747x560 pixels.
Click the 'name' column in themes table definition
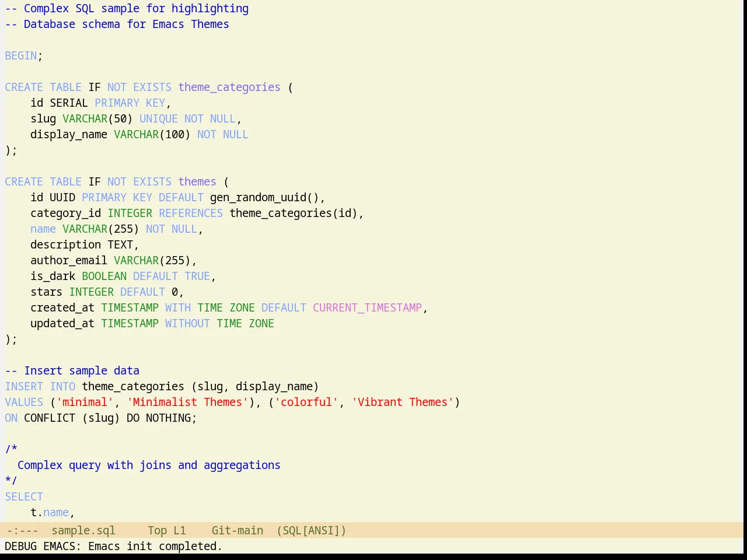[x=43, y=229]
